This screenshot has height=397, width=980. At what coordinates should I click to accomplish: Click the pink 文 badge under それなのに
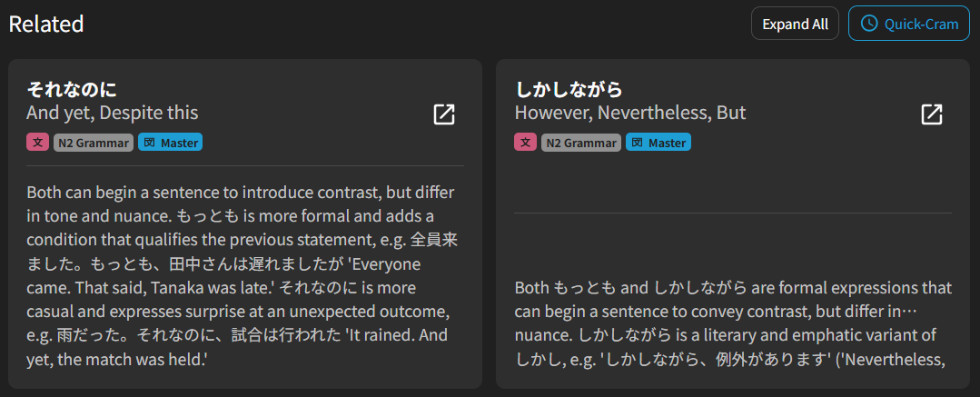pos(37,143)
